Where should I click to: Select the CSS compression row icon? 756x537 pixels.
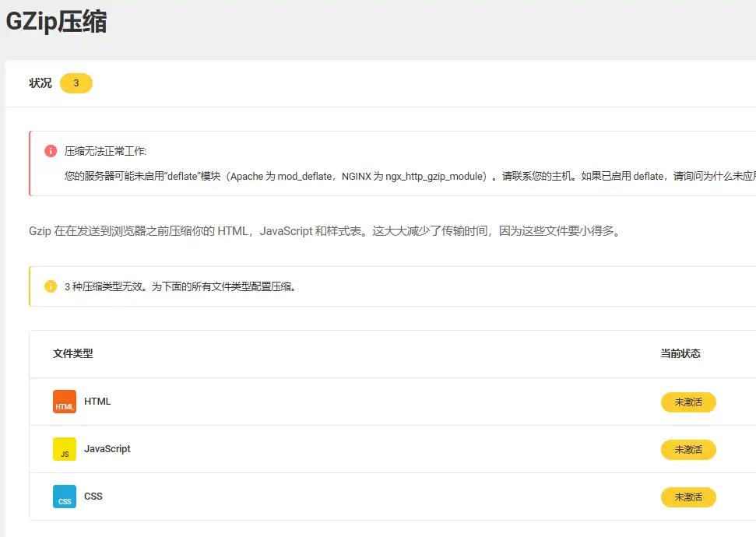click(x=65, y=497)
